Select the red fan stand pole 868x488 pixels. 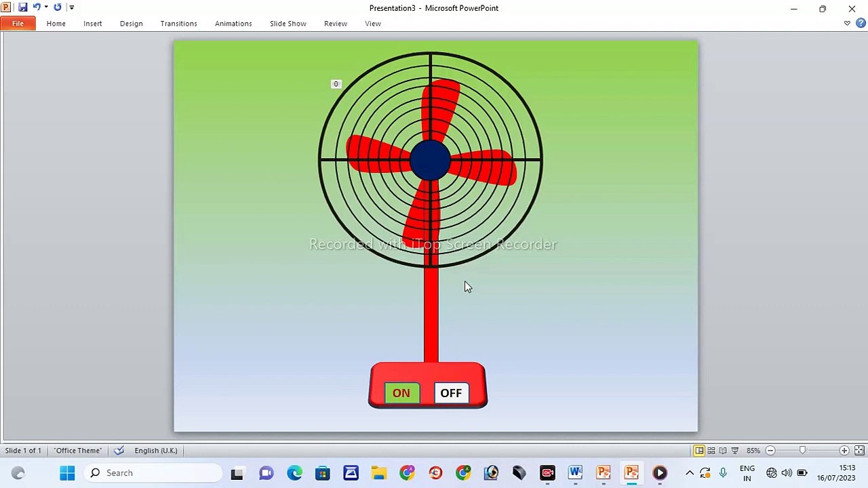point(431,315)
